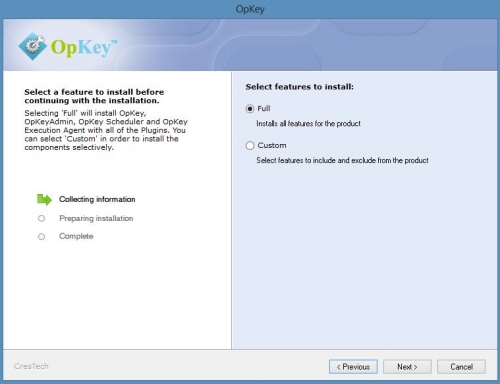Click the 'Select features to include and exclude' description
The height and width of the screenshot is (384, 500).
(x=342, y=160)
